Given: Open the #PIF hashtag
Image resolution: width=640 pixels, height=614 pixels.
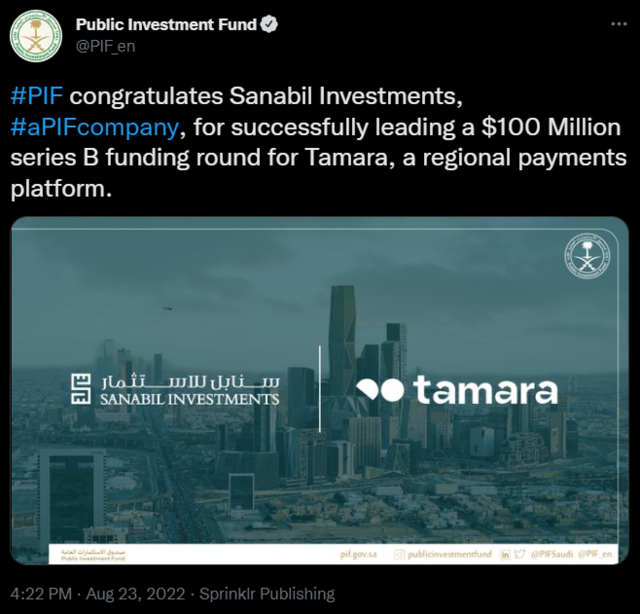Looking at the screenshot, I should [x=37, y=96].
